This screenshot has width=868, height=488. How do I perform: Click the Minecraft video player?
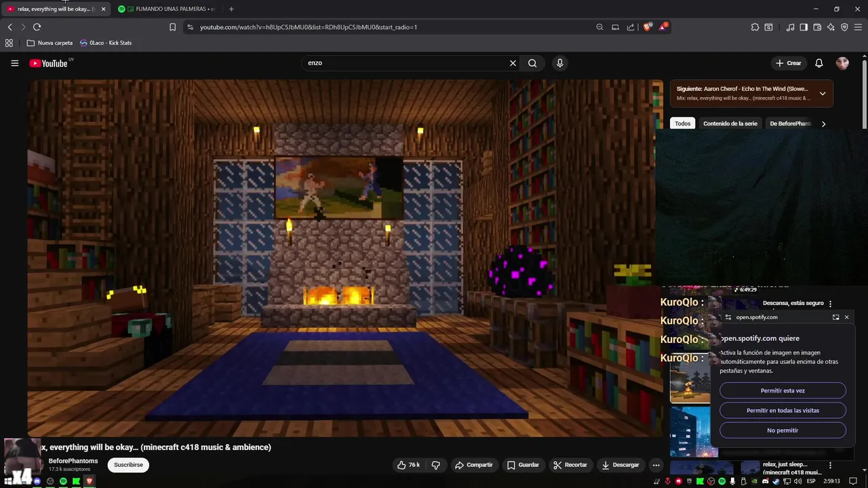(345, 258)
